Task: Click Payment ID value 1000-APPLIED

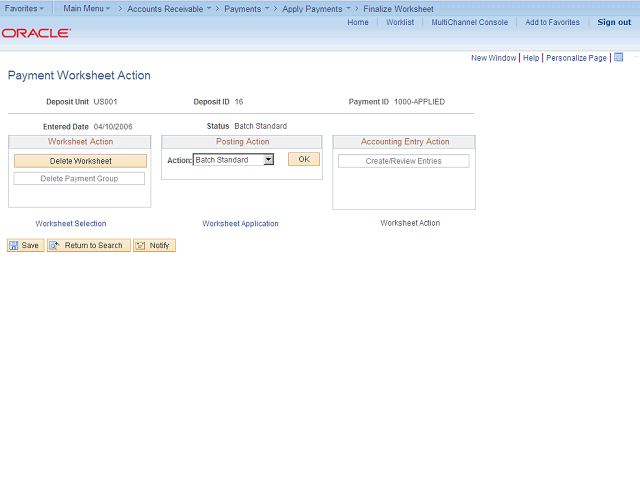Action: click(419, 102)
